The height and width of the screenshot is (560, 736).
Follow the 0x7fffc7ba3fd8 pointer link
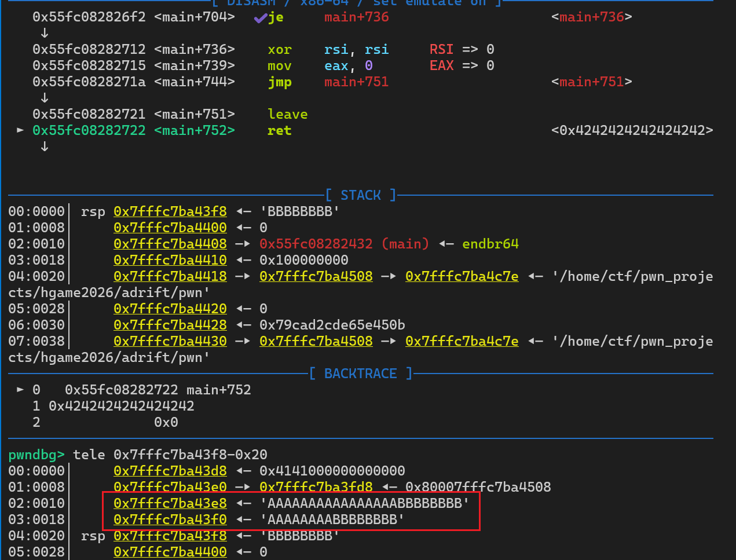point(316,487)
